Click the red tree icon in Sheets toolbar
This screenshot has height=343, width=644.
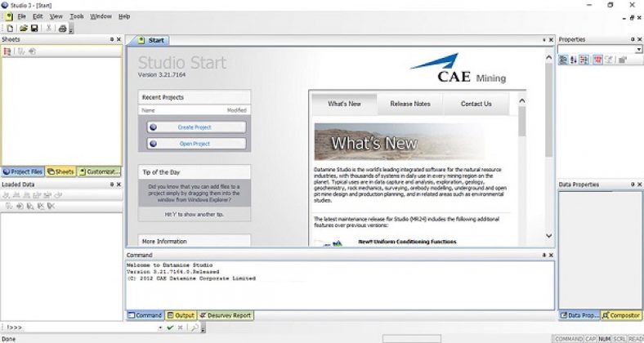pyautogui.click(x=7, y=51)
